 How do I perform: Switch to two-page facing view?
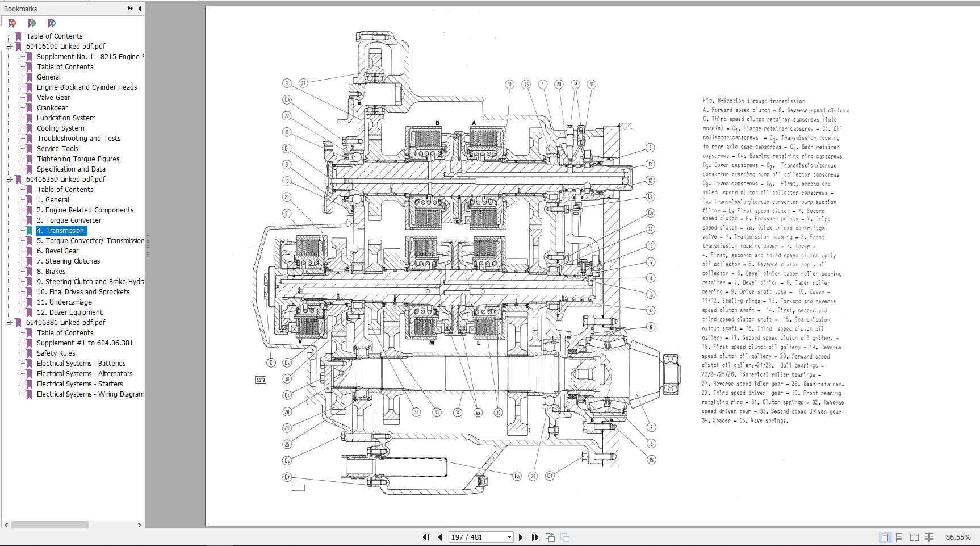click(x=914, y=537)
